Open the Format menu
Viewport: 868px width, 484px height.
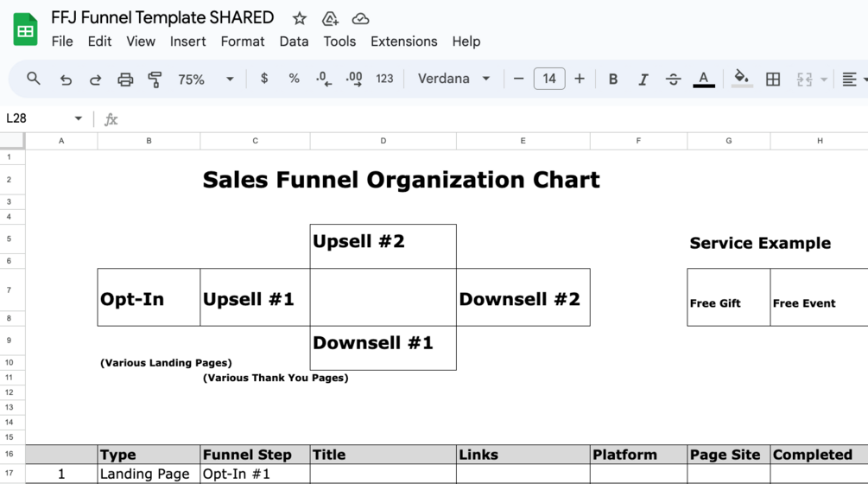[243, 41]
